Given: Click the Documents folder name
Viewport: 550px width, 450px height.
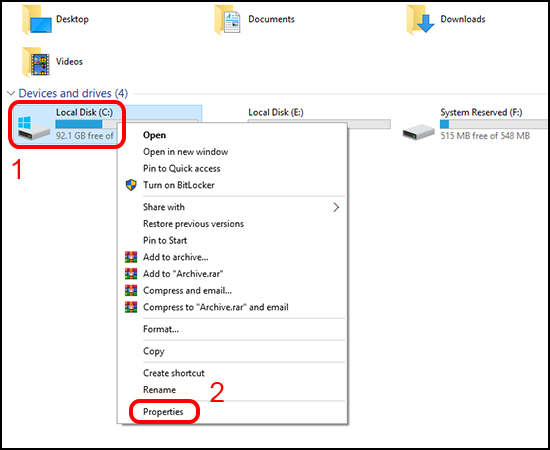Looking at the screenshot, I should (x=271, y=19).
